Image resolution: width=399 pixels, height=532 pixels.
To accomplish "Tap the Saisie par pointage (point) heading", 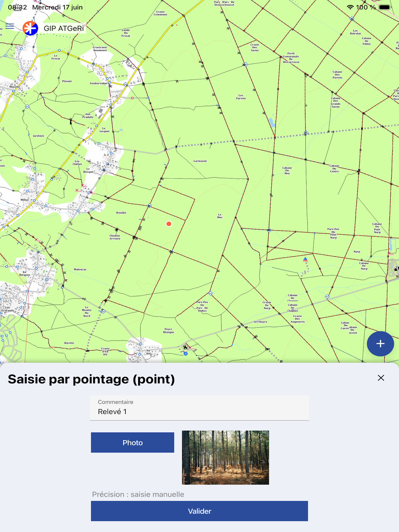I will pyautogui.click(x=91, y=379).
